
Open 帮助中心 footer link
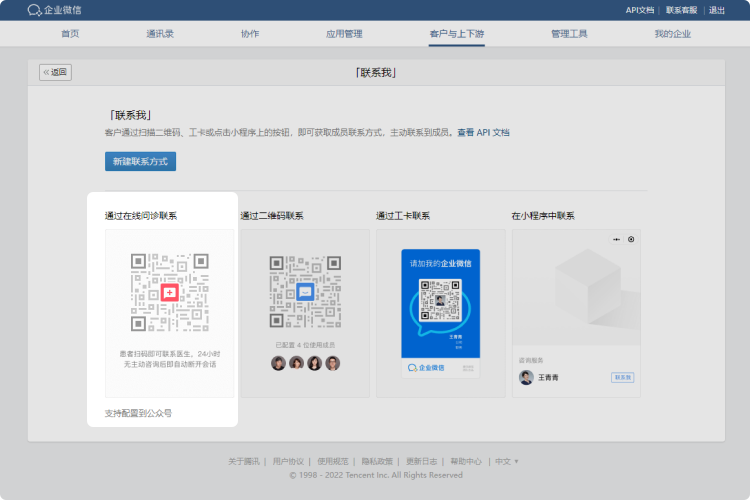[x=466, y=461]
